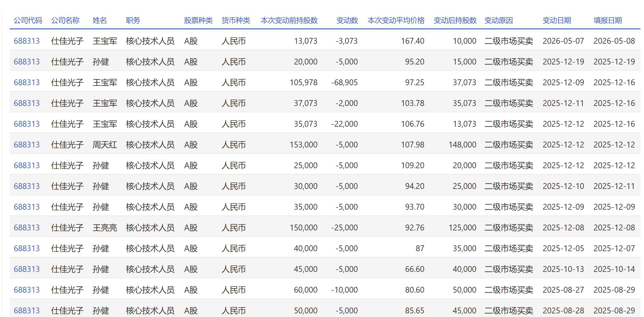This screenshot has width=644, height=317.
Task: Select the post-change holding 125,000
Action: pos(463,228)
